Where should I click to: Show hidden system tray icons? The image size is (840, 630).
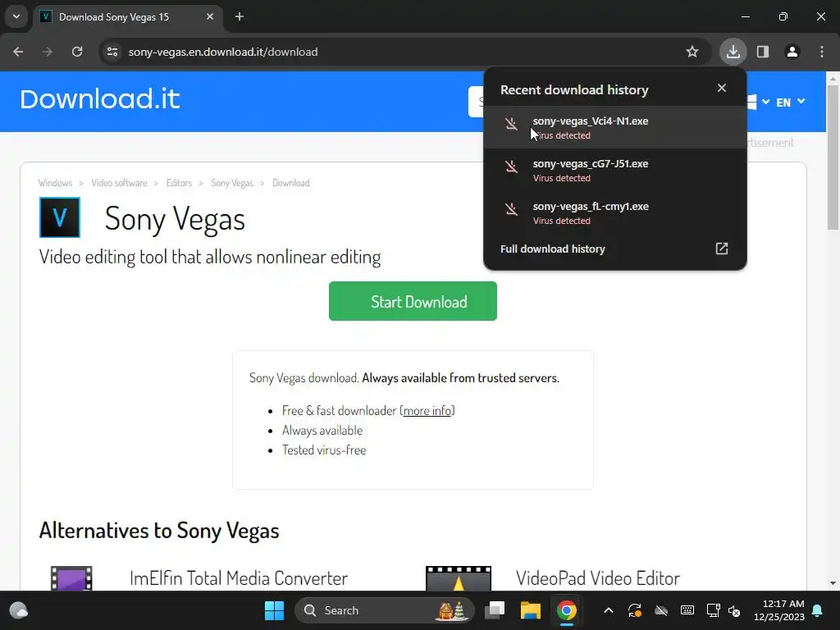(609, 610)
